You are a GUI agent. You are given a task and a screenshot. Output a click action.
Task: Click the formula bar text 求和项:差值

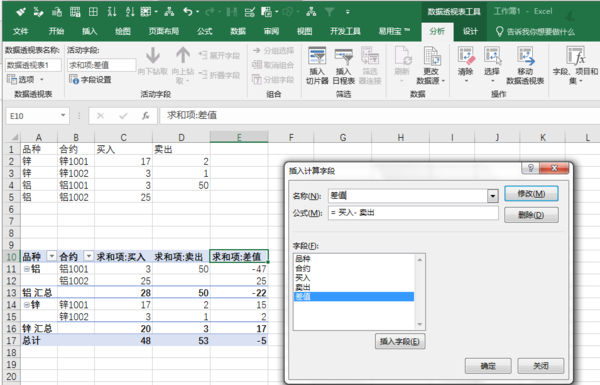[x=192, y=115]
